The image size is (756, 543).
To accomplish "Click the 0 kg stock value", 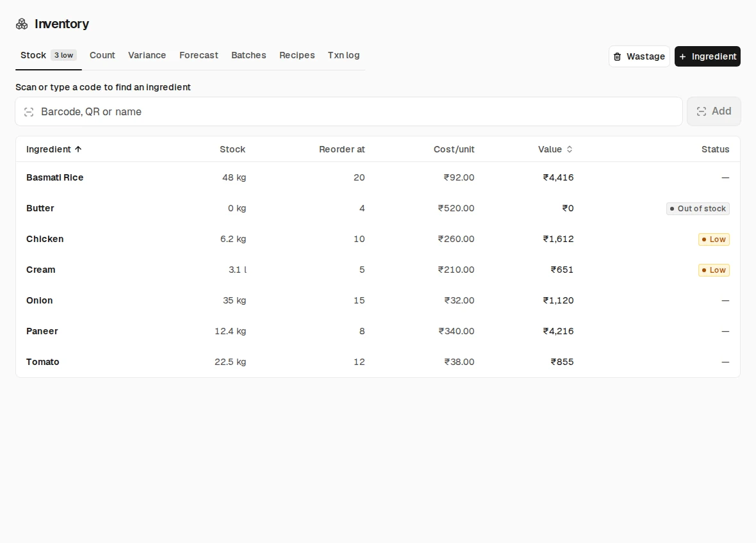I will 237,208.
